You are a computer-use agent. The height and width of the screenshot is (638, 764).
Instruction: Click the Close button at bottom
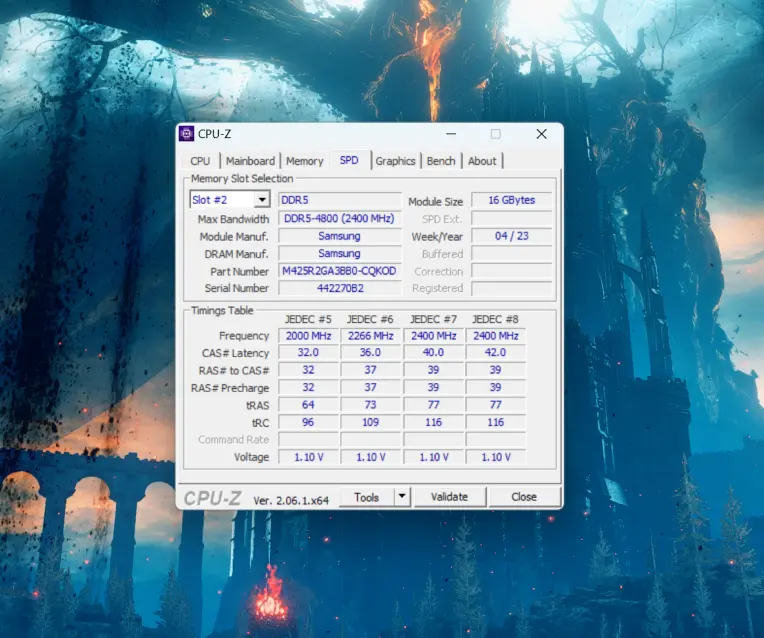click(x=524, y=497)
